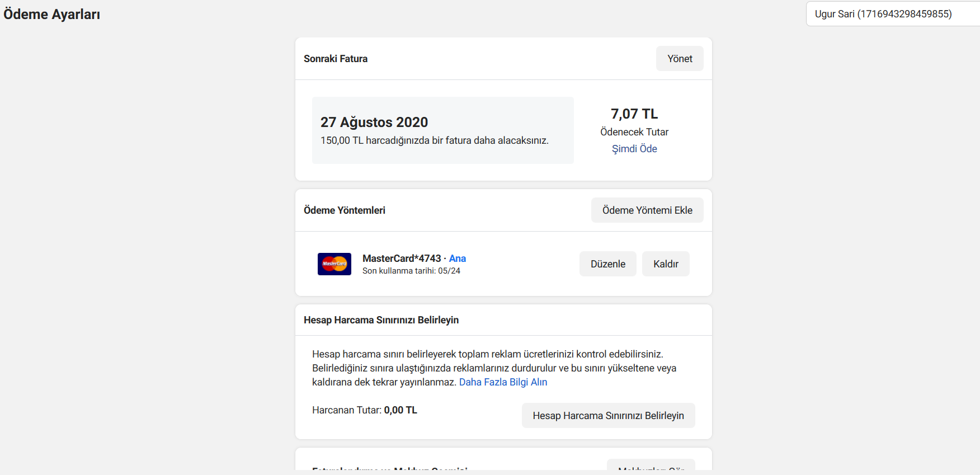Click the card expiry date text 05/24
980x475 pixels.
[x=449, y=271]
